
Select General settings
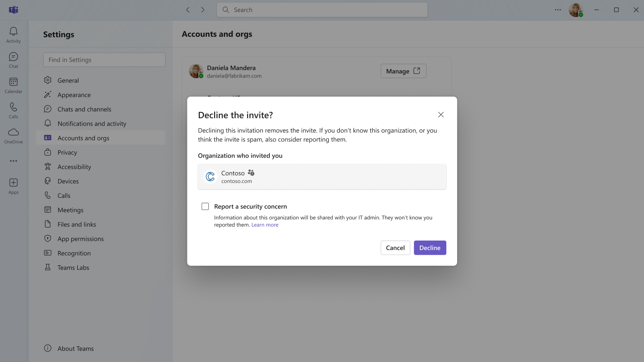tap(101, 80)
